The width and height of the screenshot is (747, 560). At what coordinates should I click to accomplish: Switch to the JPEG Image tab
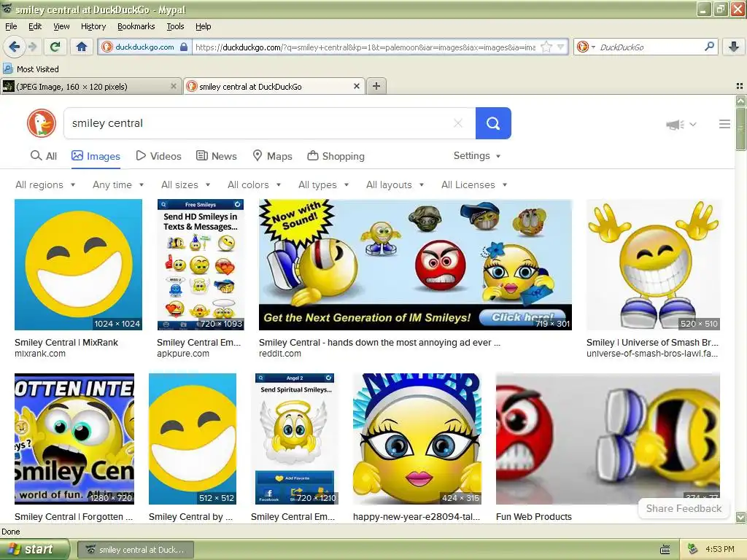coord(90,86)
